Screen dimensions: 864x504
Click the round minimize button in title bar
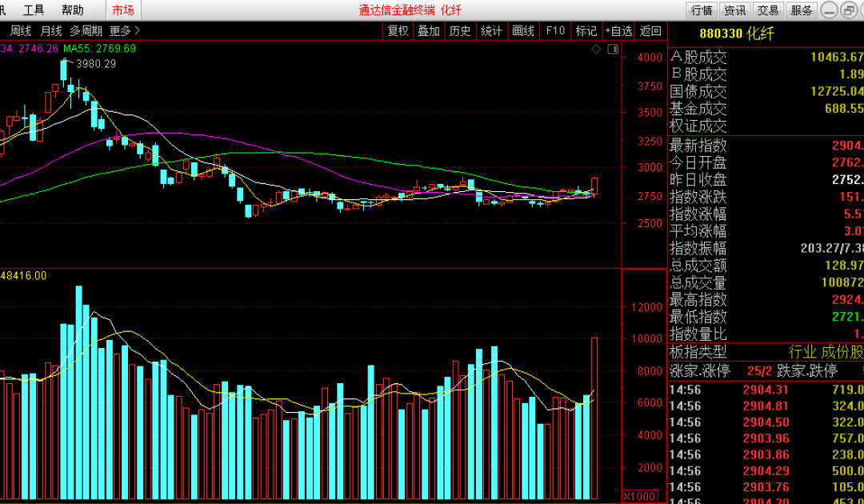tap(830, 10)
